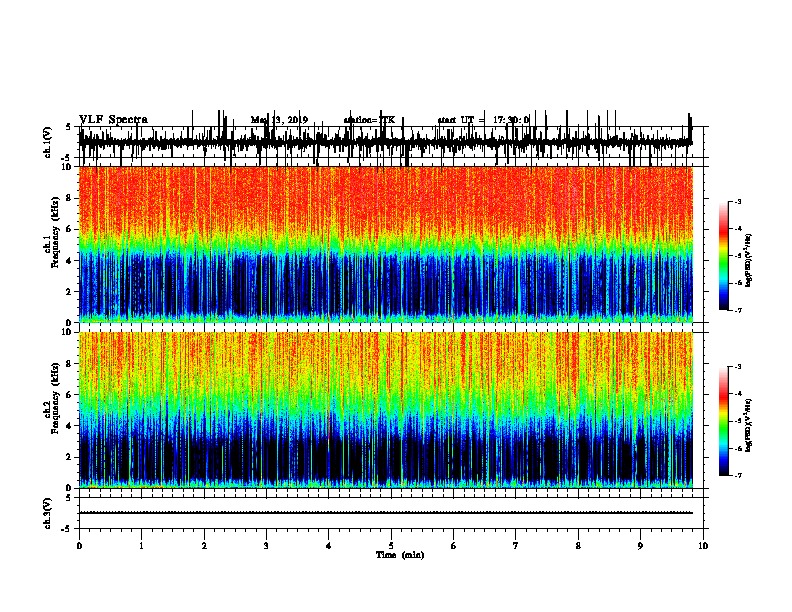Click time axis tick label "4" under the plots

pyautogui.click(x=329, y=546)
